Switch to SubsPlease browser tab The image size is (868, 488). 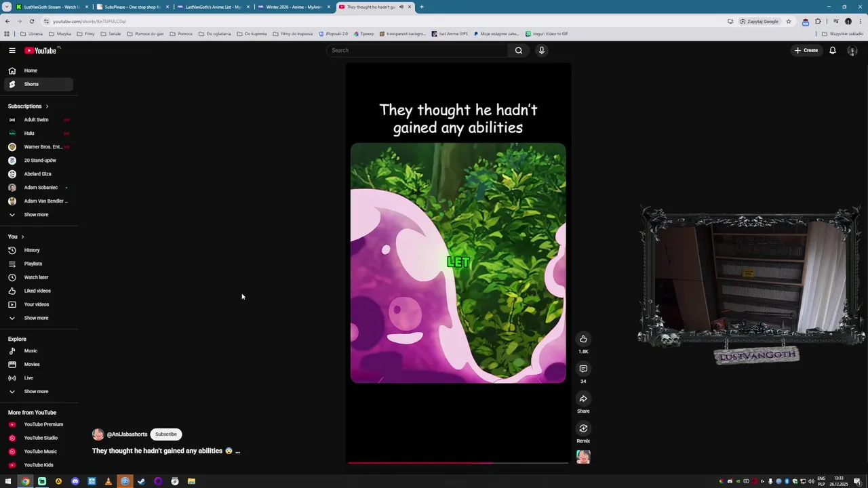click(132, 7)
